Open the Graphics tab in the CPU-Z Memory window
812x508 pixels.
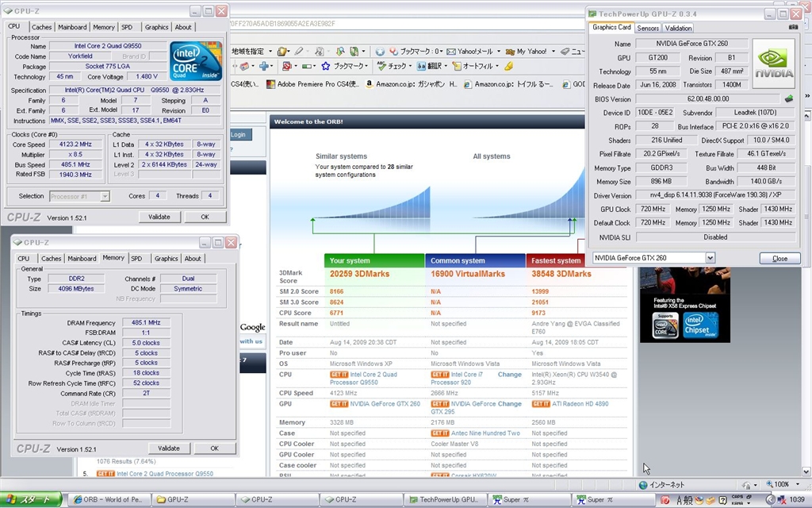pos(166,258)
